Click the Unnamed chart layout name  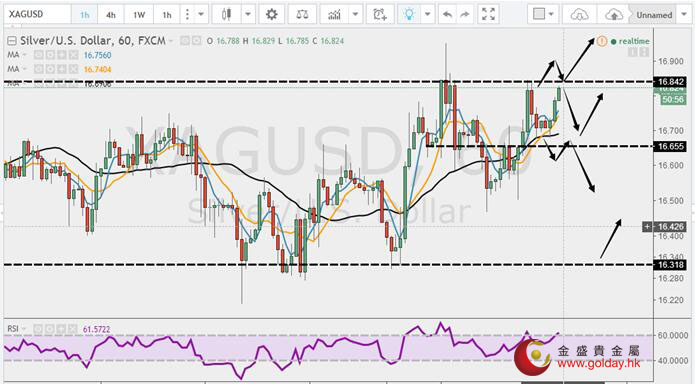(654, 15)
